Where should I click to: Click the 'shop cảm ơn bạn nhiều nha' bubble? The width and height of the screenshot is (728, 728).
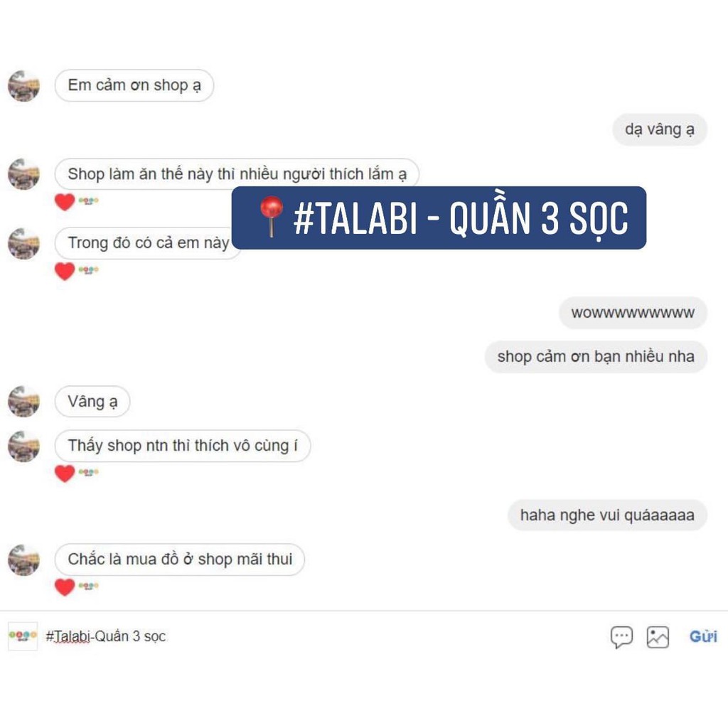(x=596, y=357)
